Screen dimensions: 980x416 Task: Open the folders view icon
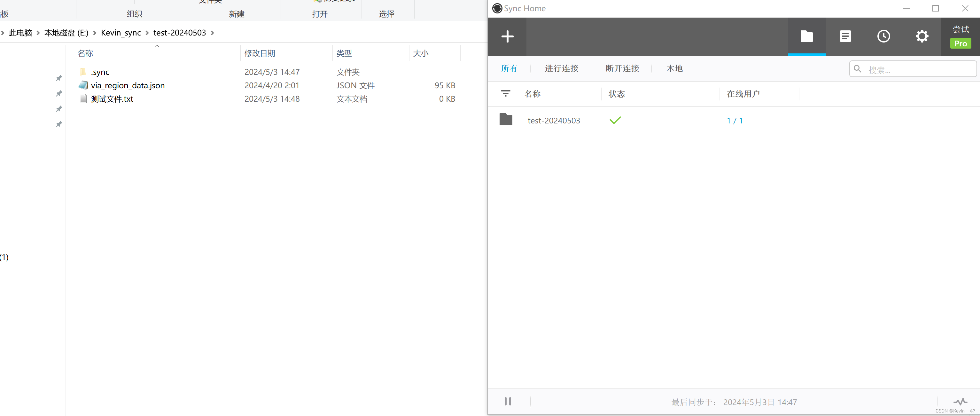click(806, 36)
